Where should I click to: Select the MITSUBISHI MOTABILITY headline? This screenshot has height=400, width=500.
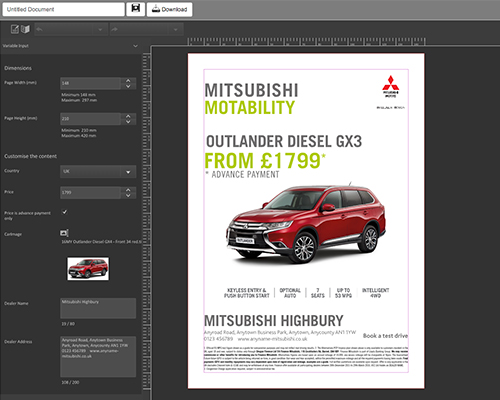tap(252, 99)
